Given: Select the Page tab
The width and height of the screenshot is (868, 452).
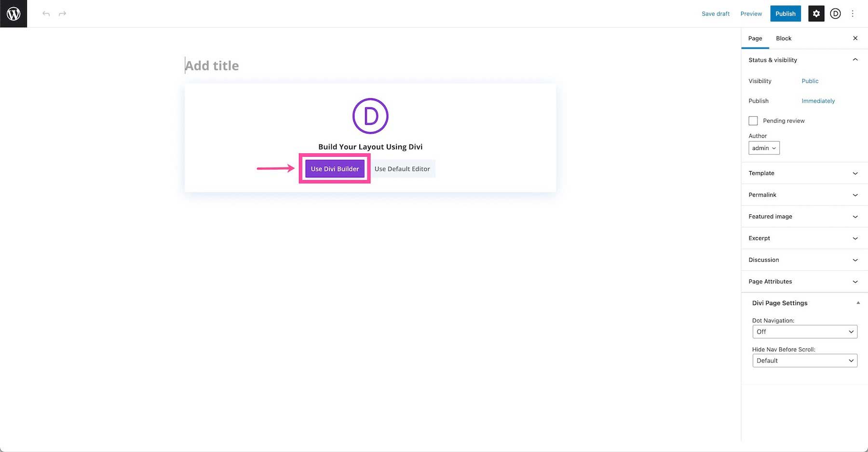Looking at the screenshot, I should coord(755,38).
